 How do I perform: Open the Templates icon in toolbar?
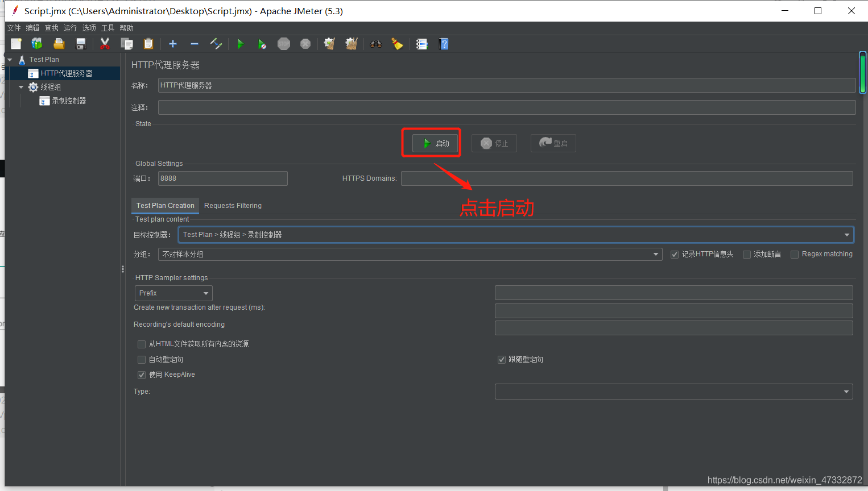(37, 44)
